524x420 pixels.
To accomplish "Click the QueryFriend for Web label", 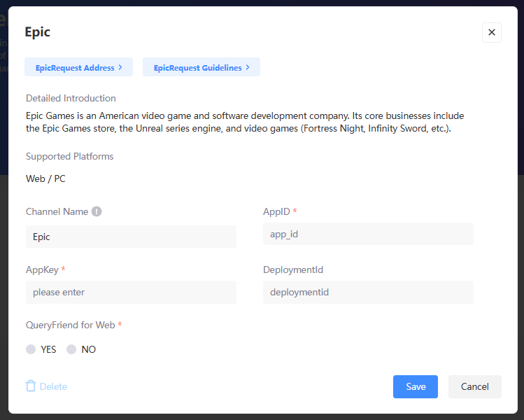I will tap(71, 325).
